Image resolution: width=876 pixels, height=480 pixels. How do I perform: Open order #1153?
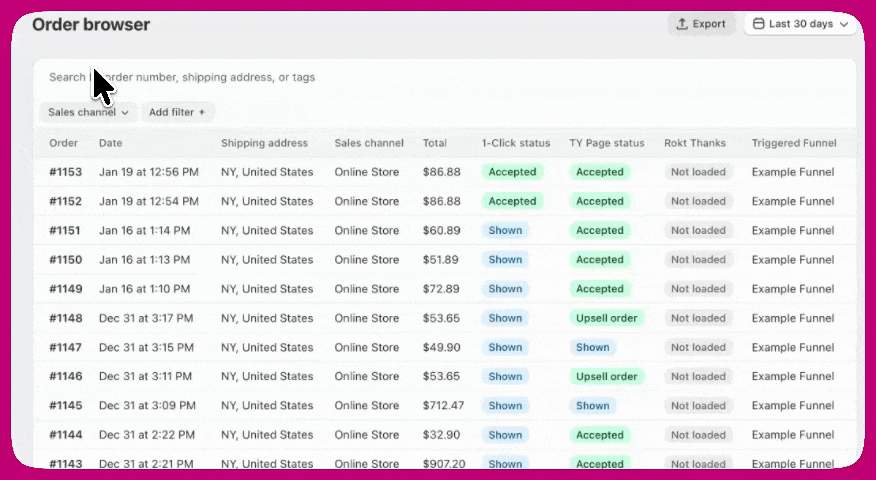65,172
